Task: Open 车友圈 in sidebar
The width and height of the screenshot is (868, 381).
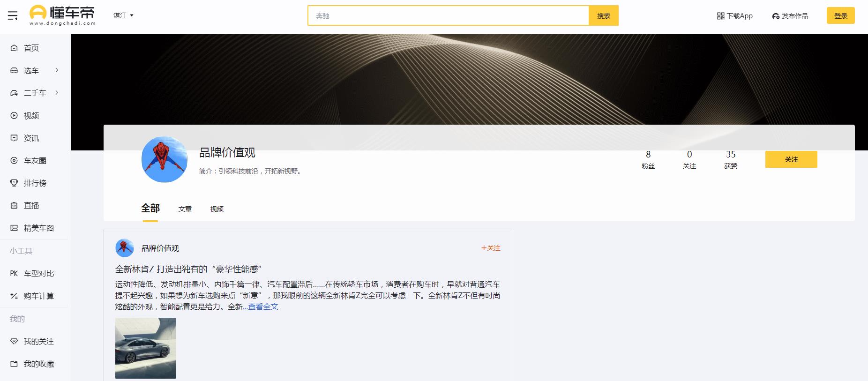Action: tap(35, 160)
